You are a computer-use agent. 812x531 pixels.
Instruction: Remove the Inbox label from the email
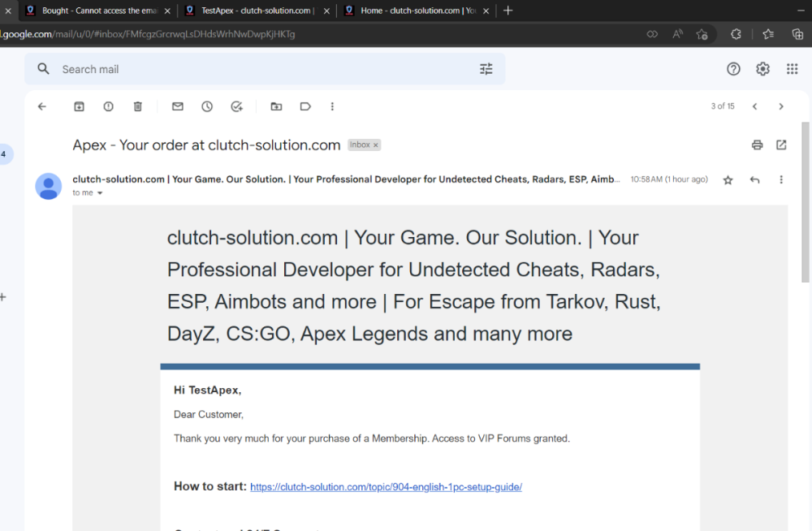375,145
